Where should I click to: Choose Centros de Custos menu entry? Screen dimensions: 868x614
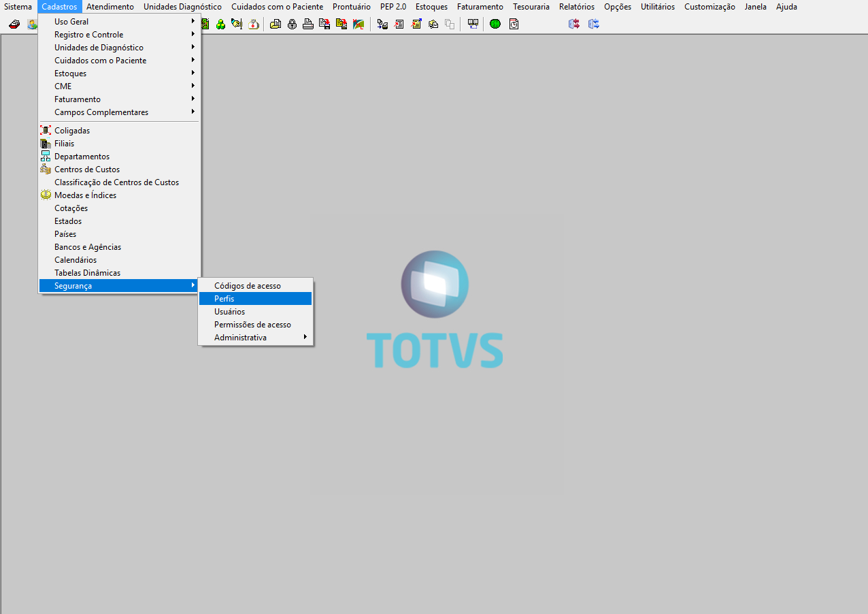119,169
